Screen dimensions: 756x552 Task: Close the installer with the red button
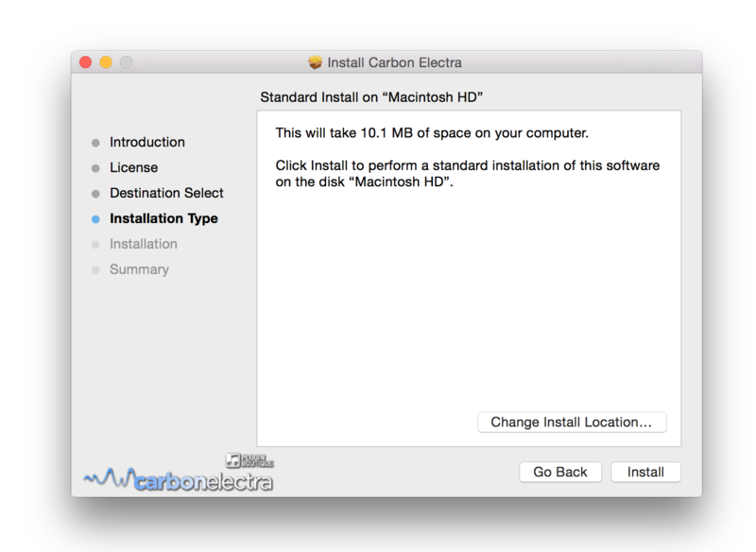[x=86, y=62]
